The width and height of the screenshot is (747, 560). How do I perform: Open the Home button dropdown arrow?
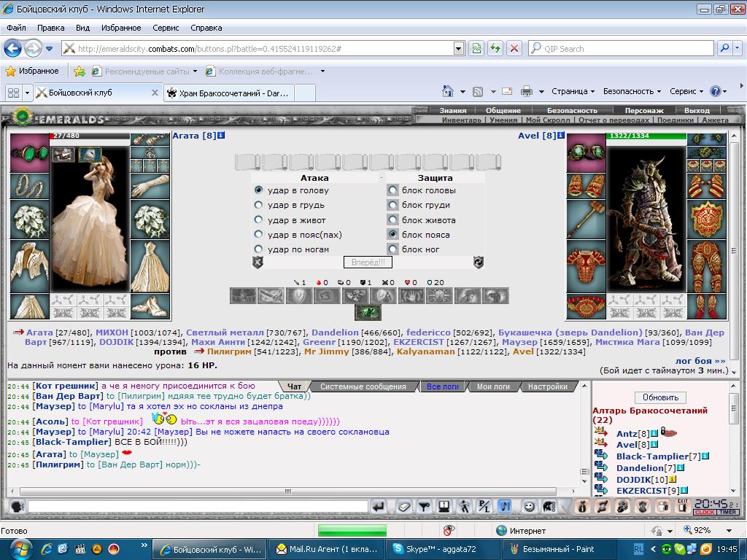[x=462, y=91]
